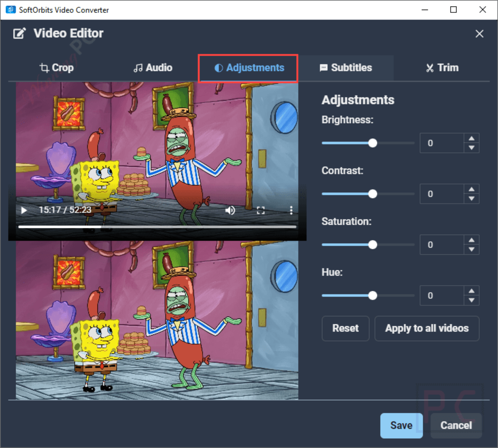The height and width of the screenshot is (448, 498).
Task: Close the Video Editor panel
Action: 479,34
